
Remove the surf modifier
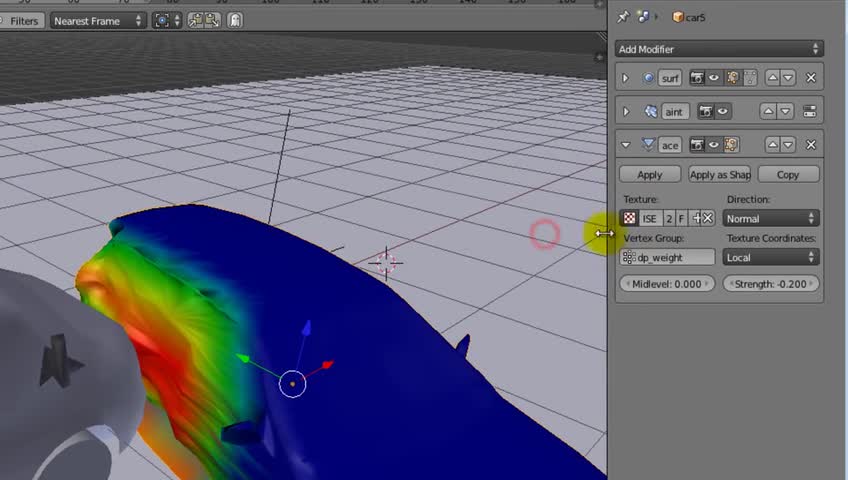point(811,78)
